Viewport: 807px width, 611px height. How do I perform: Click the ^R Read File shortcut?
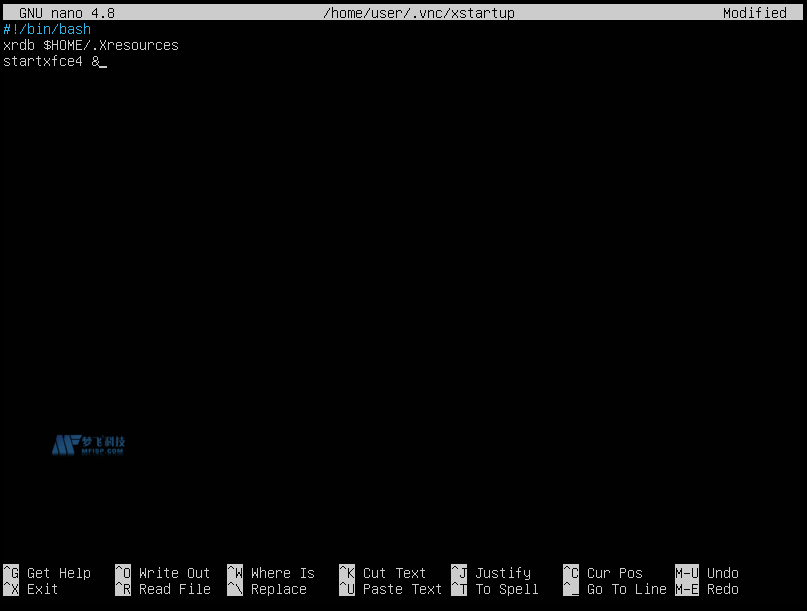click(x=163, y=589)
